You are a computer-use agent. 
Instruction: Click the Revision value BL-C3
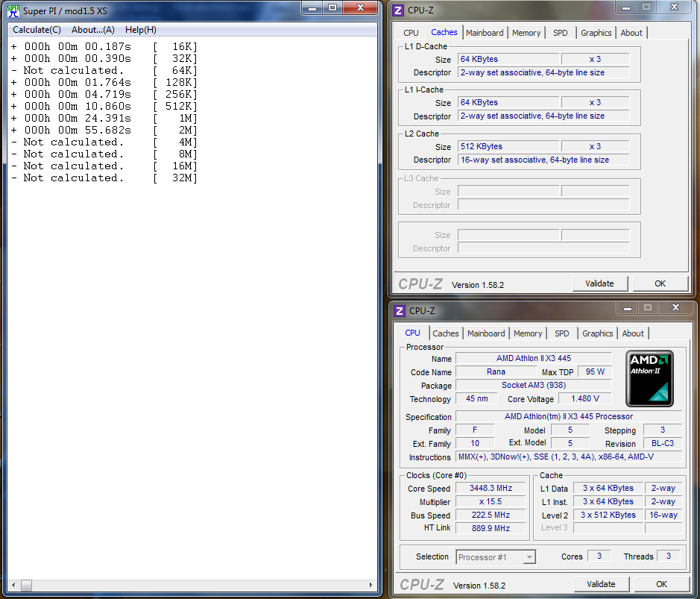(x=663, y=443)
